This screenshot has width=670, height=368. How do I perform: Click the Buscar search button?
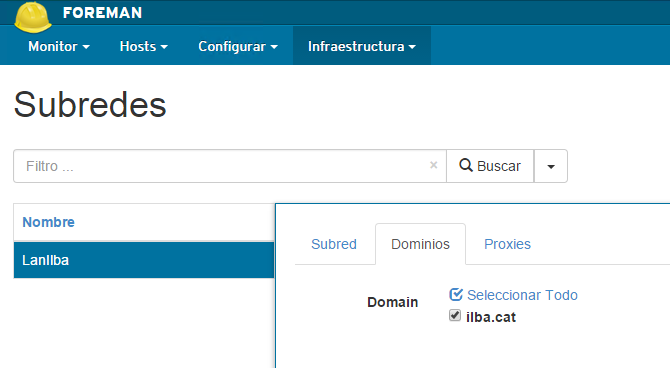(490, 166)
